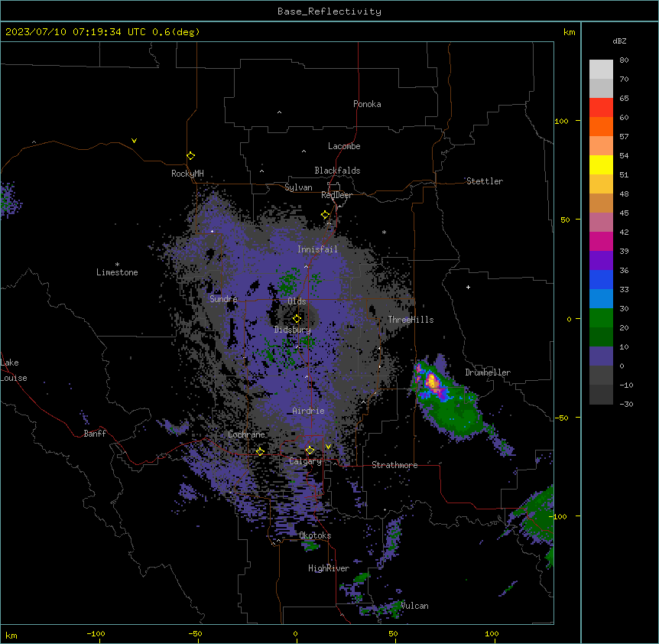This screenshot has height=644, width=659.
Task: Click the Banff label
Action: coord(95,434)
